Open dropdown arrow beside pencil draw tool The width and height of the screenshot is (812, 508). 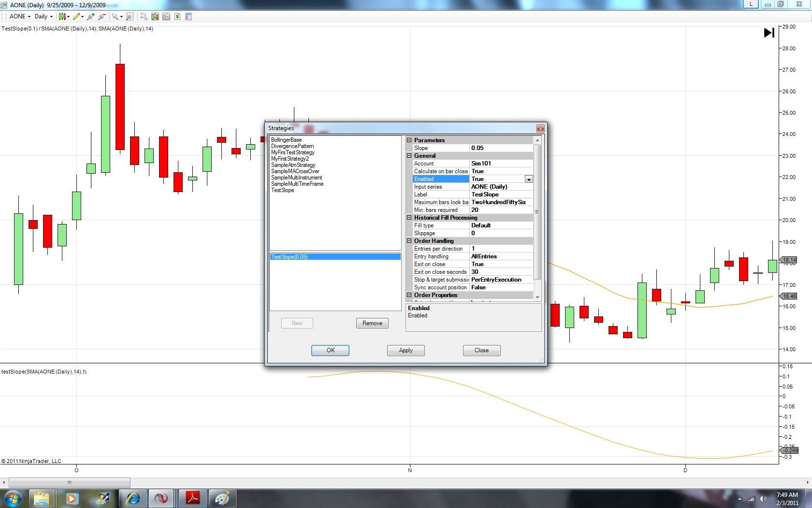[x=83, y=16]
